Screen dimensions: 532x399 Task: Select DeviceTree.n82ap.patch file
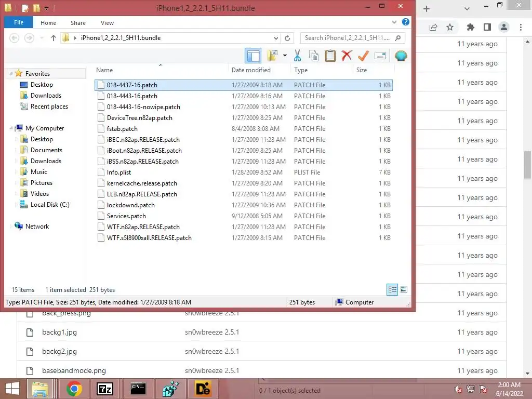pyautogui.click(x=244, y=118)
